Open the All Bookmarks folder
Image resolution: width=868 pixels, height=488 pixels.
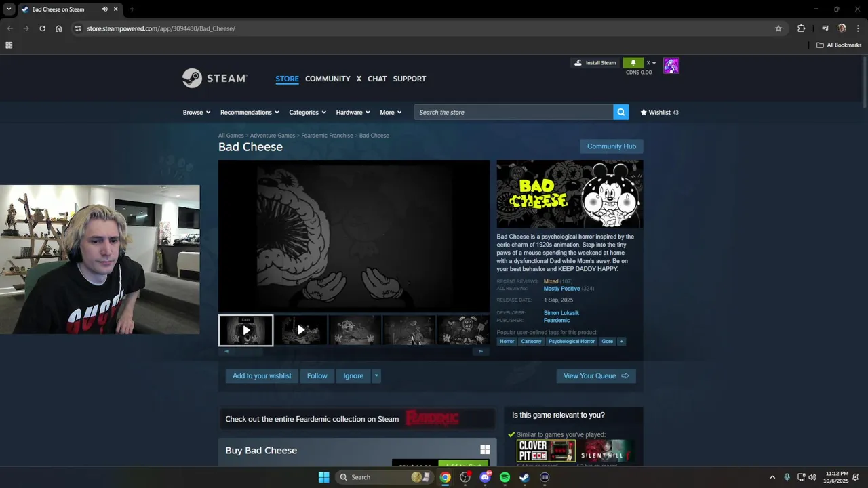click(x=839, y=45)
